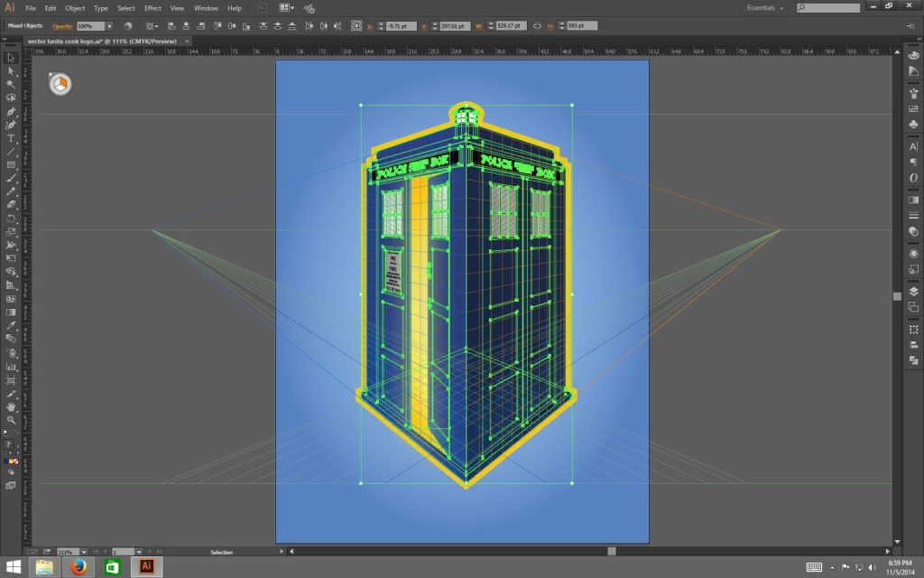Toggle constrain width and height proportions

[x=537, y=27]
